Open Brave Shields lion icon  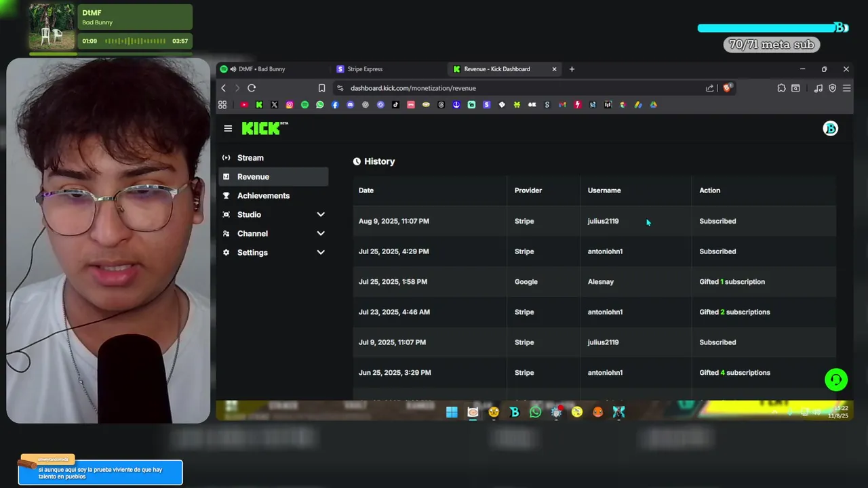(x=727, y=88)
